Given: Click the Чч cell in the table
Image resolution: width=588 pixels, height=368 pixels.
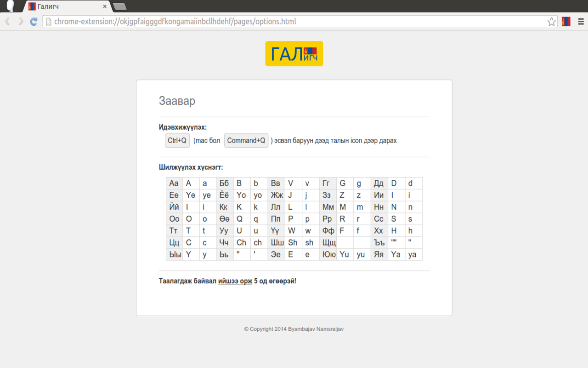Looking at the screenshot, I should tap(225, 243).
